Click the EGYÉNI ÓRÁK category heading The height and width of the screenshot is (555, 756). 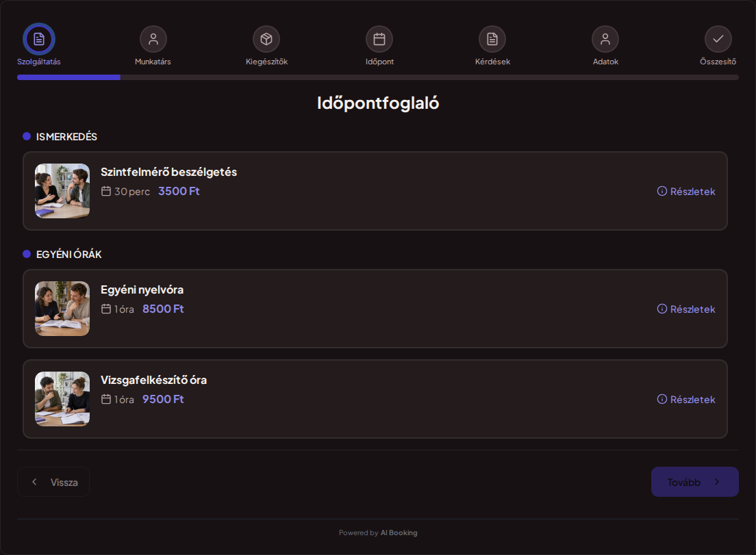coord(69,255)
